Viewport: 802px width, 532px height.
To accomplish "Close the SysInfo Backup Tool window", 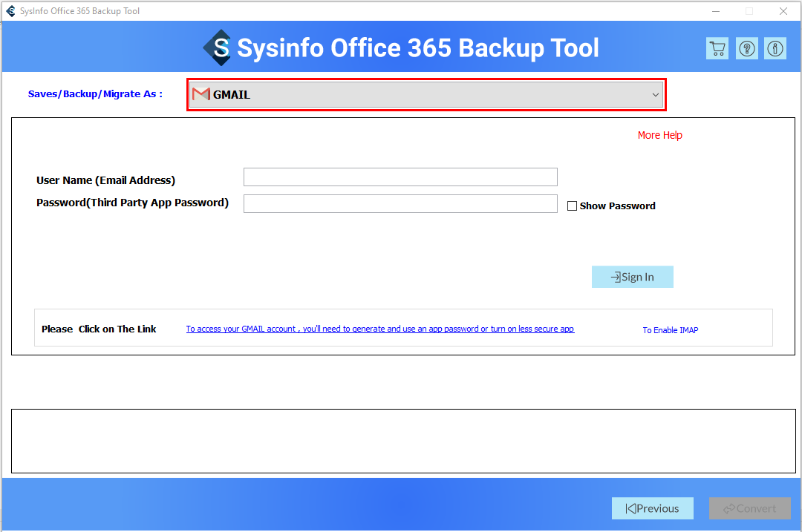I will (x=783, y=11).
